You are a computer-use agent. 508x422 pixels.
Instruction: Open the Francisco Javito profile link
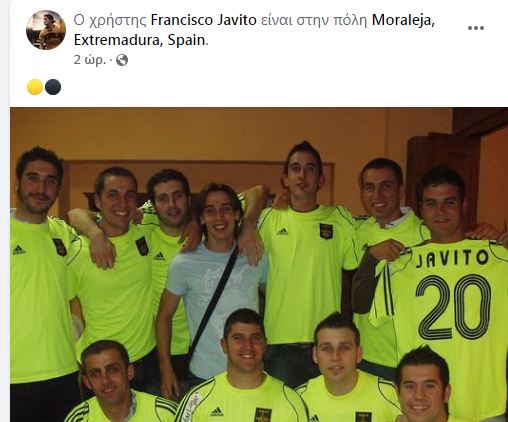[204, 20]
